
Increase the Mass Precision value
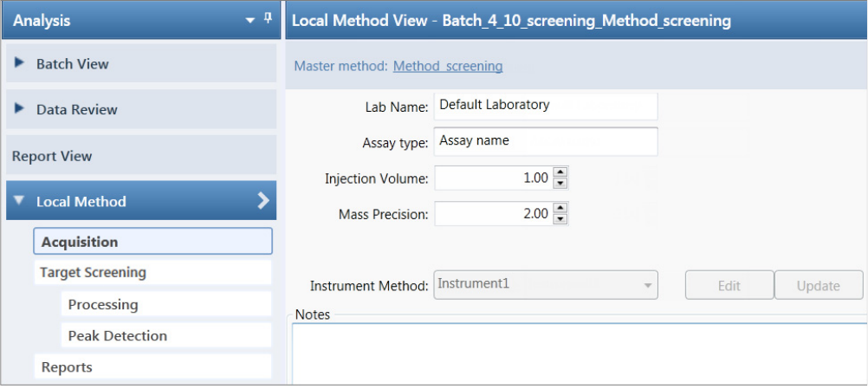click(x=560, y=208)
